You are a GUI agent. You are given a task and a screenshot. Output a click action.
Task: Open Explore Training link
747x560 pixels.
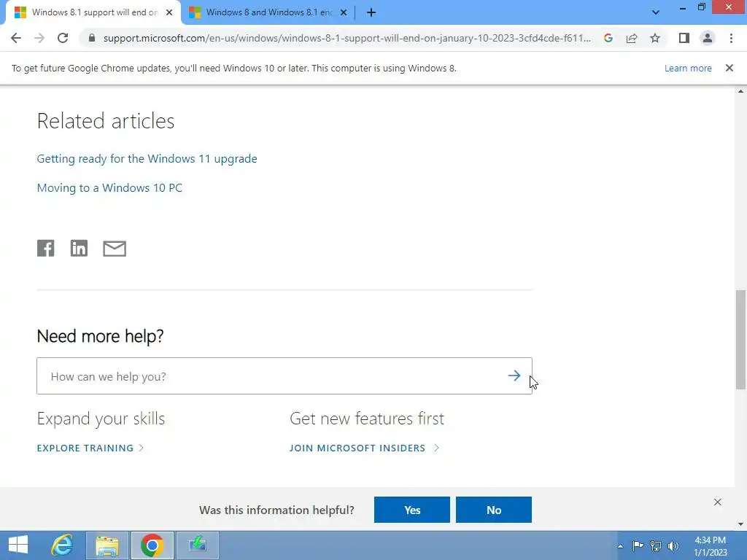[90, 448]
